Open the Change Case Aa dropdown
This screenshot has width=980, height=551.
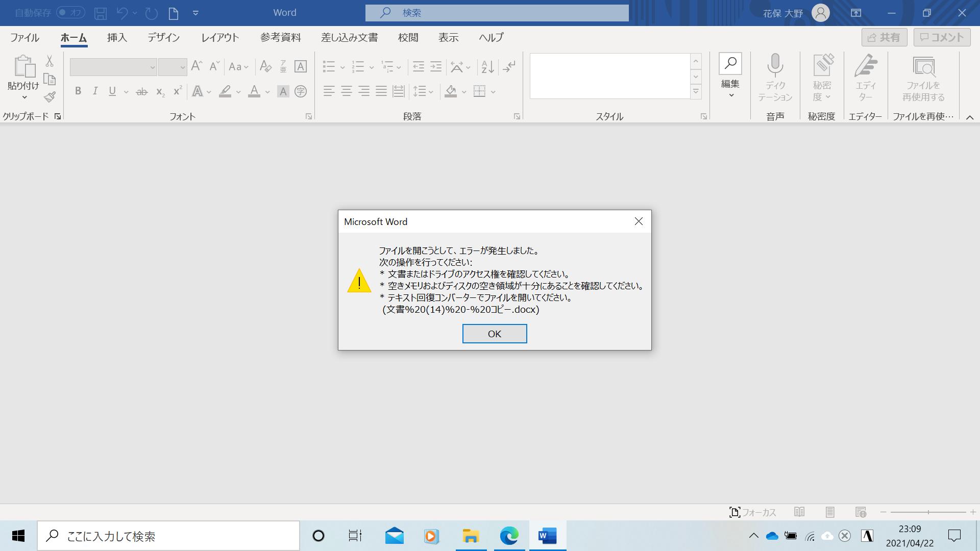click(238, 67)
